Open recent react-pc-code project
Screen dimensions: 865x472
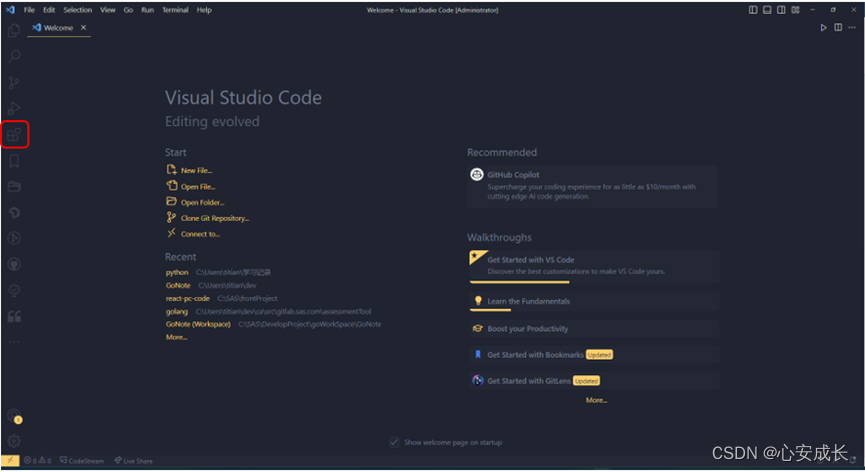pyautogui.click(x=188, y=298)
